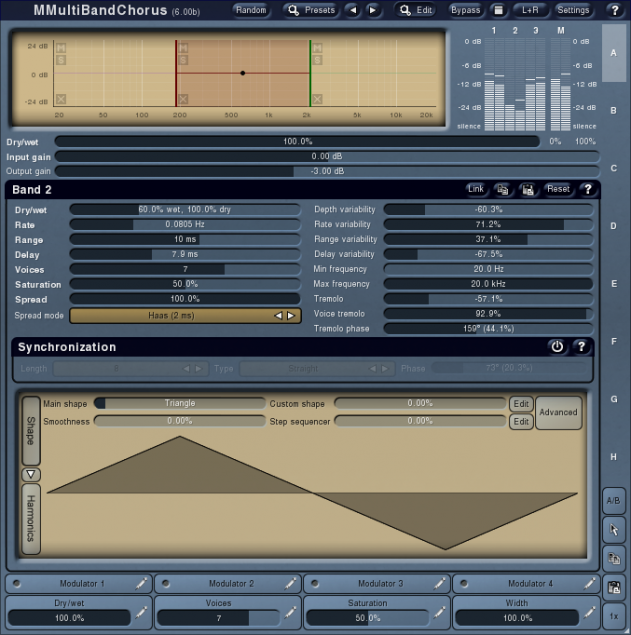Click the paste preset icon in right sidebar

tap(614, 587)
